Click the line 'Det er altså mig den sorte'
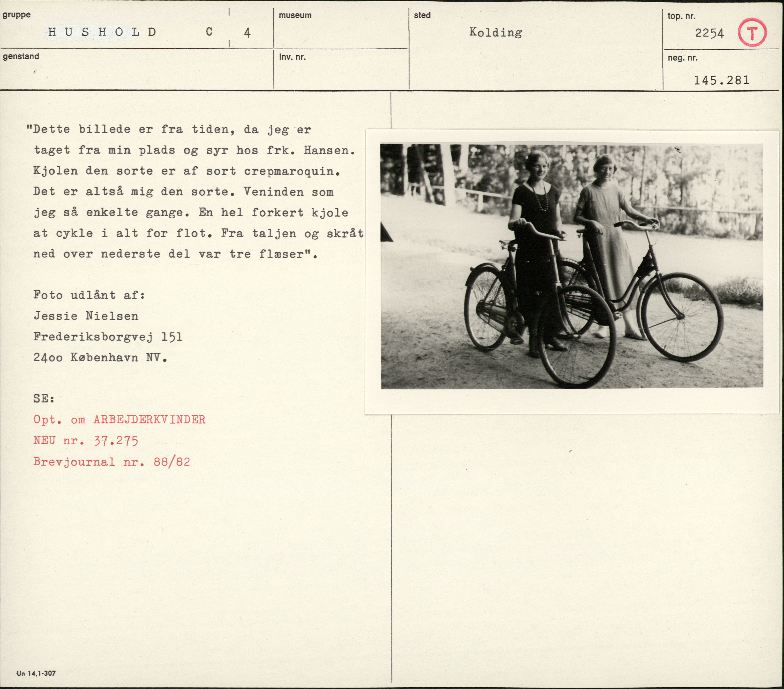Screen dimensions: 784x689 (183, 191)
